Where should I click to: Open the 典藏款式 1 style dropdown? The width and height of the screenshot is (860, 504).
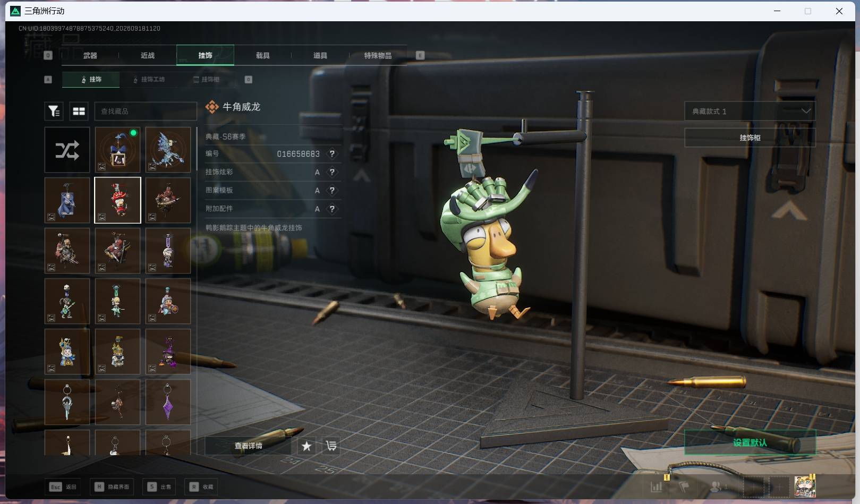click(x=750, y=111)
